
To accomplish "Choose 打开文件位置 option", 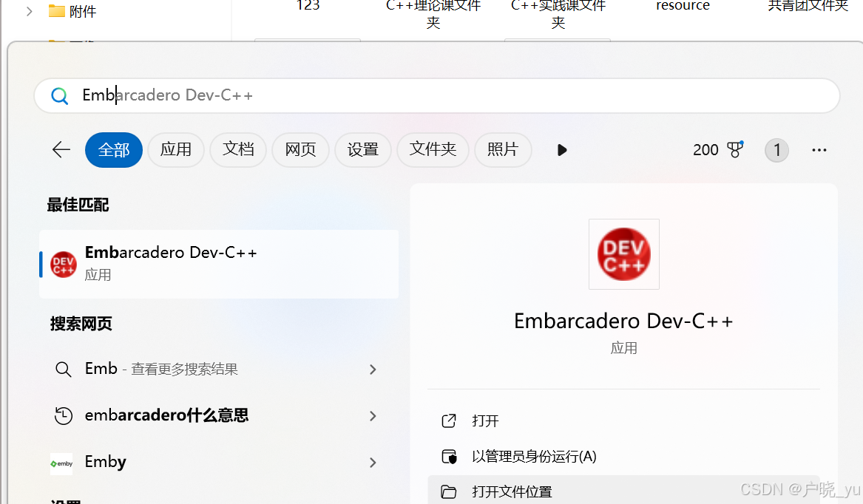I will pos(623,491).
